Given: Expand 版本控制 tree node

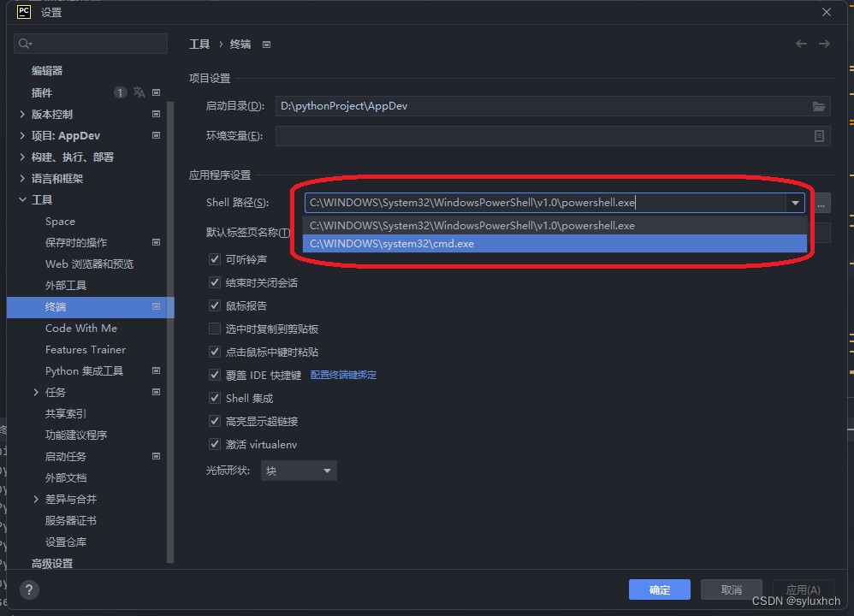Looking at the screenshot, I should tap(21, 114).
